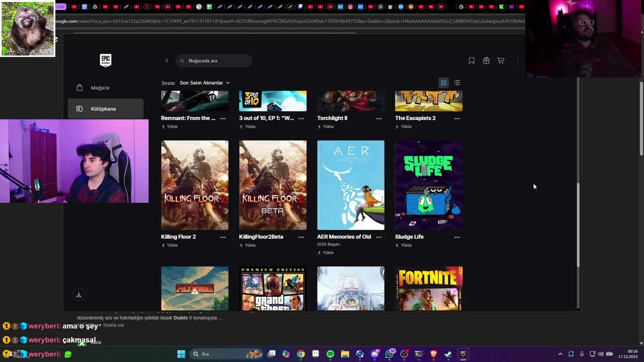The width and height of the screenshot is (644, 362).
Task: Open The Escapists 2 cover art
Action: click(429, 101)
